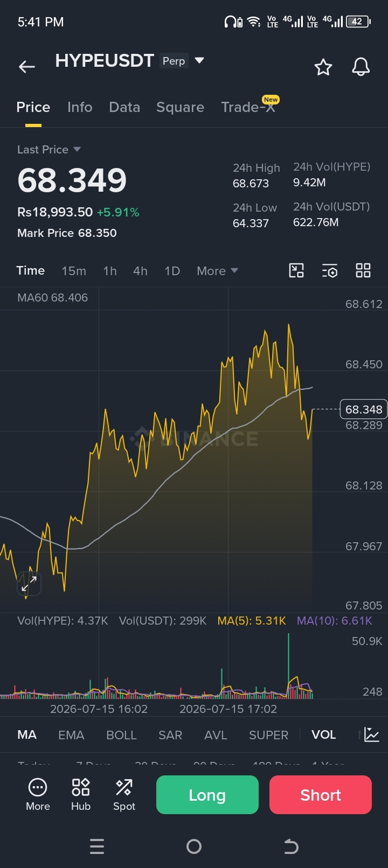Tap the 2026-07-15 16:02 time label
The height and width of the screenshot is (868, 388).
[x=99, y=709]
